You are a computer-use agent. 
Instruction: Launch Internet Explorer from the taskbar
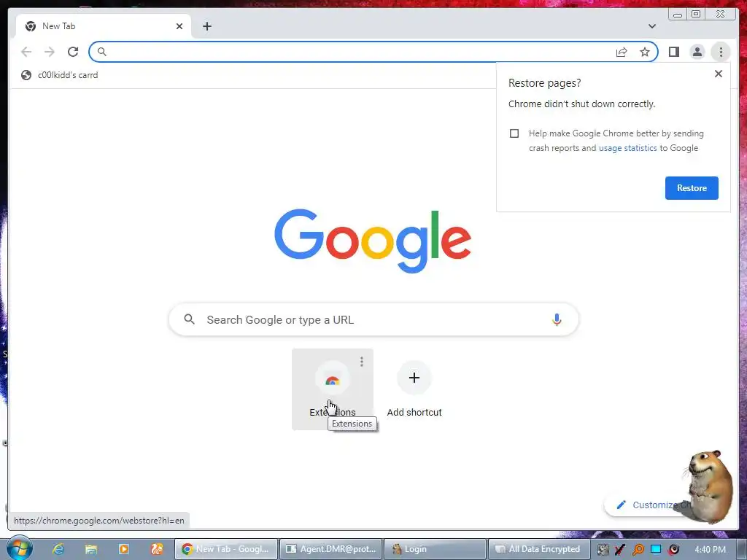pos(58,549)
